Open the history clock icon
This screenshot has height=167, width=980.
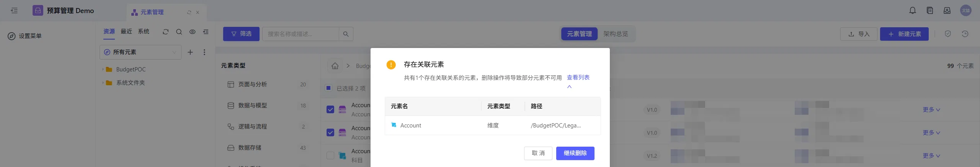[x=965, y=34]
